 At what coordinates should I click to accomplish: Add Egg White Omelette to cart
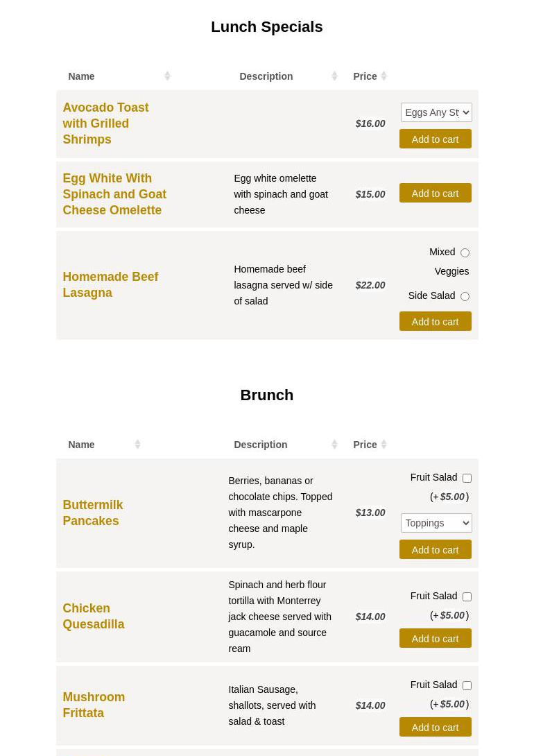point(435,194)
